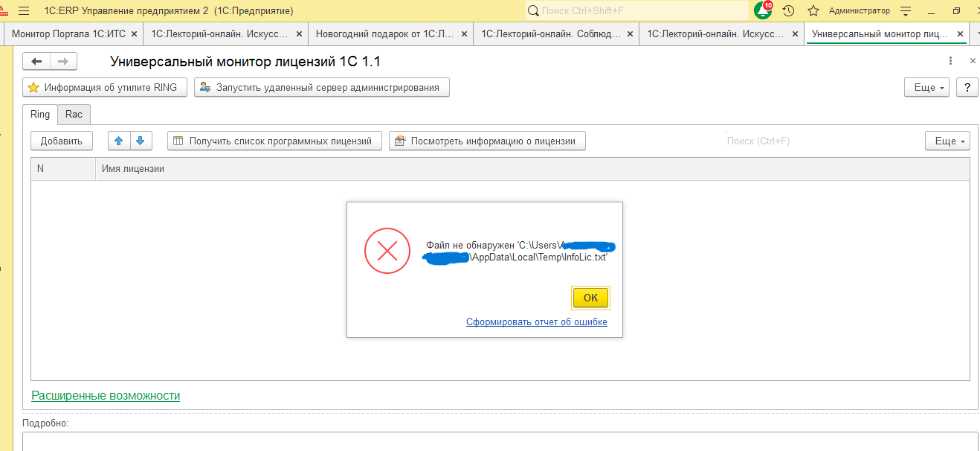
Task: Select the Универсальный монитор лиц... tab
Action: pos(880,34)
